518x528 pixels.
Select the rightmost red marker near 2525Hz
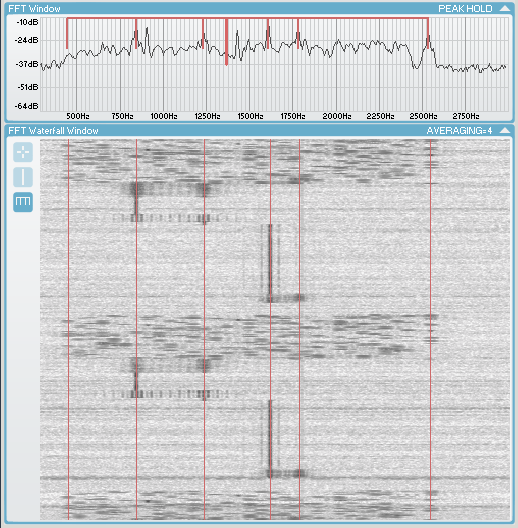(428, 34)
